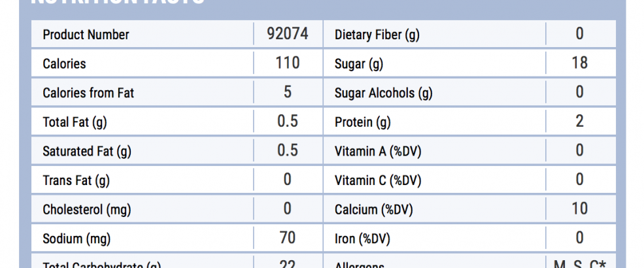Click the Calcium value 10

(x=579, y=209)
